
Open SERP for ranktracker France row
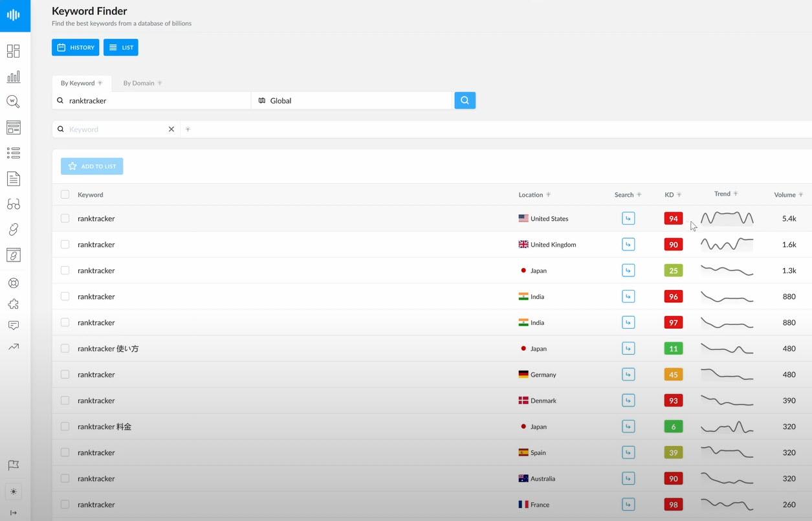[628, 504]
